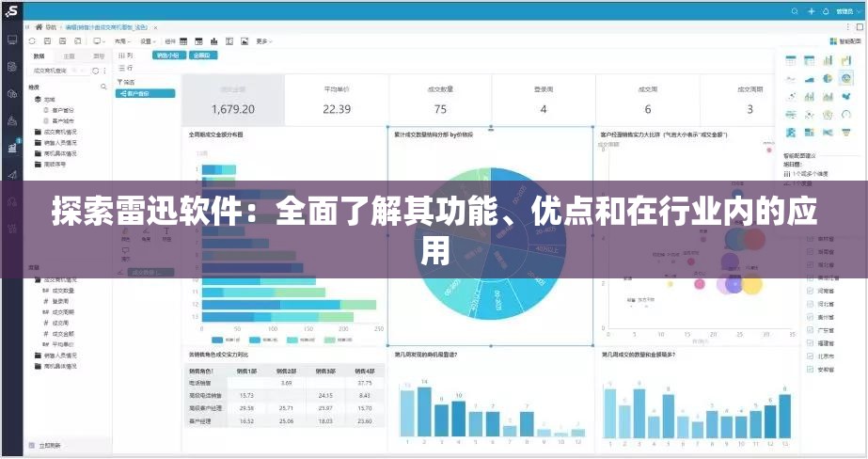Open the stacked layers icon in left sidebar
Viewport: 868px width, 459px height.
[x=11, y=120]
